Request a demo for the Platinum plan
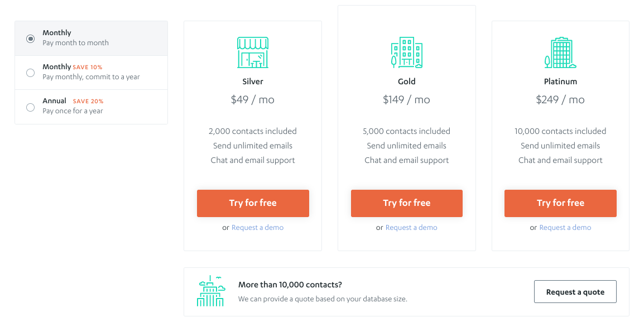 click(x=565, y=228)
